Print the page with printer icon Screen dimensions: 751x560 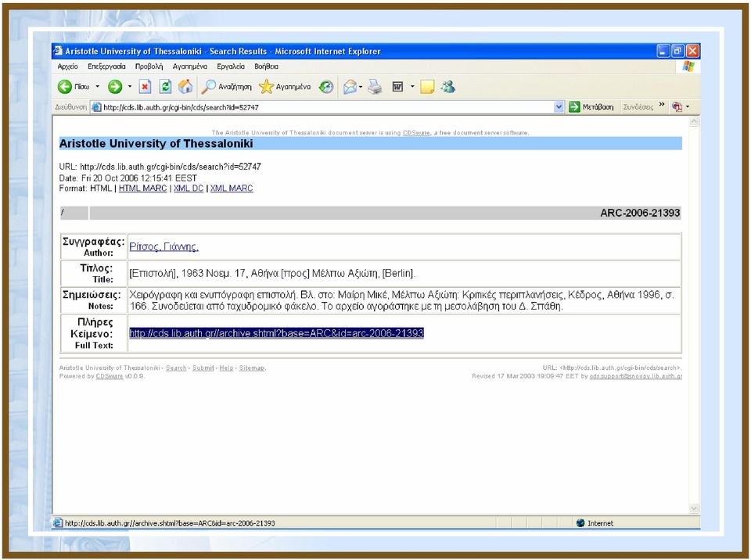tap(375, 87)
